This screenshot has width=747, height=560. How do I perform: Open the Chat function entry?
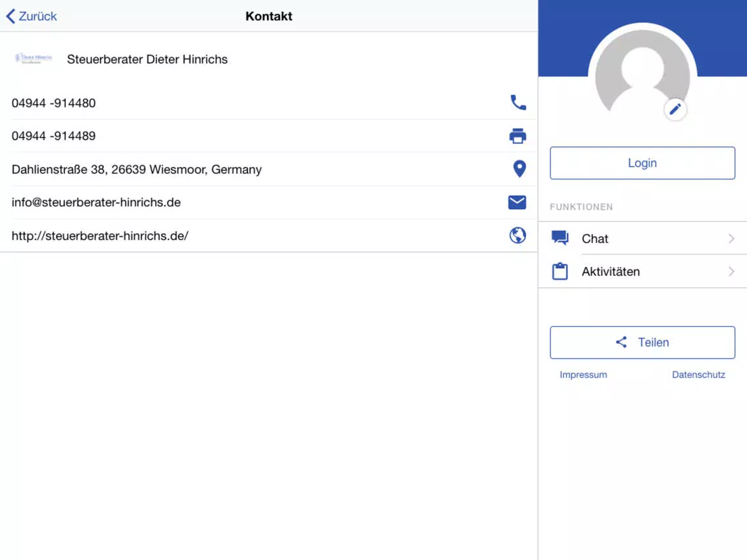tap(642, 238)
